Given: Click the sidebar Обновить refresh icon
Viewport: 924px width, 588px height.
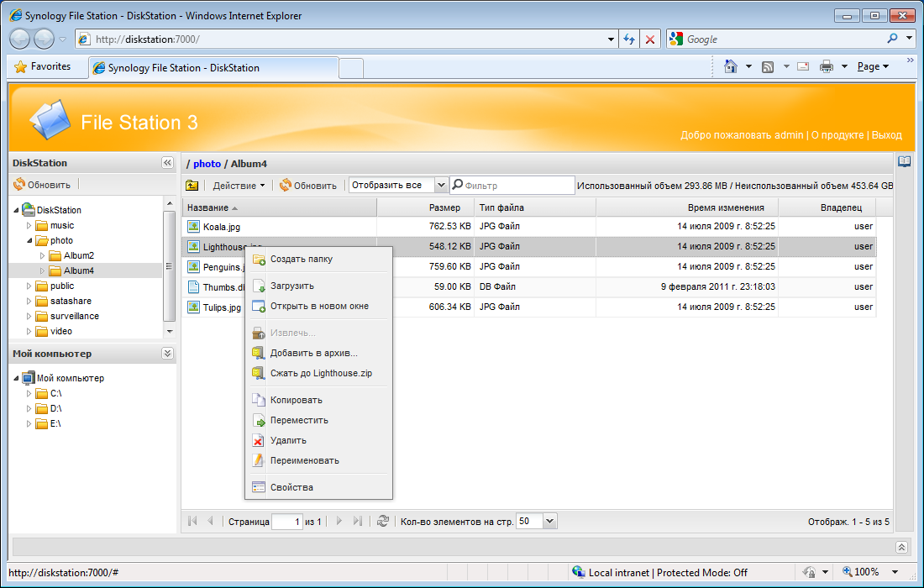Looking at the screenshot, I should [19, 185].
